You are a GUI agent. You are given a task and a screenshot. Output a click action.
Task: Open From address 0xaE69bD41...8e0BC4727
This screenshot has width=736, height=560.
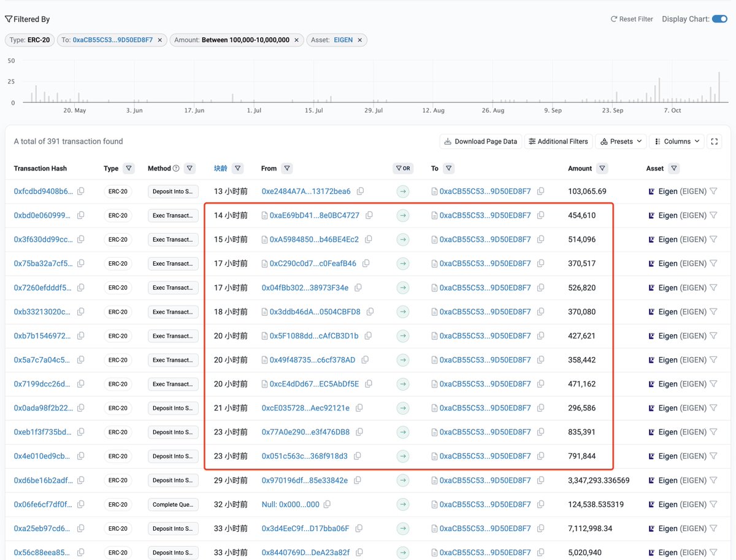[315, 215]
